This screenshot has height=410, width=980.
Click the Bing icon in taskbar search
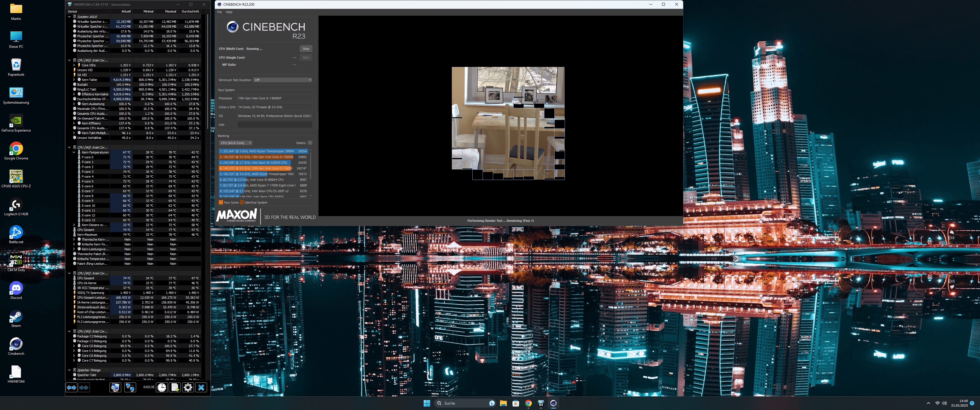[x=491, y=403]
